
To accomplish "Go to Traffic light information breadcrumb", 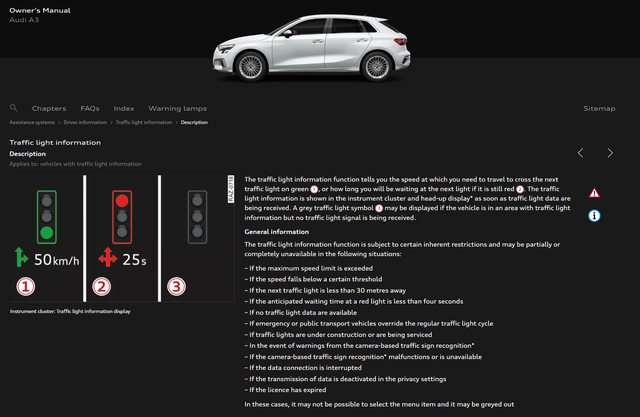I will [144, 122].
